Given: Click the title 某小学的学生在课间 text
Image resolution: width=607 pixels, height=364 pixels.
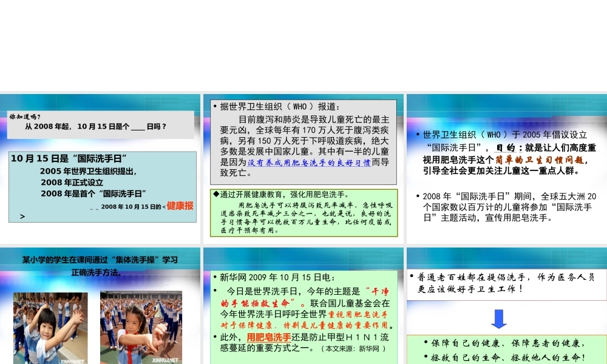Looking at the screenshot, I should [101, 259].
